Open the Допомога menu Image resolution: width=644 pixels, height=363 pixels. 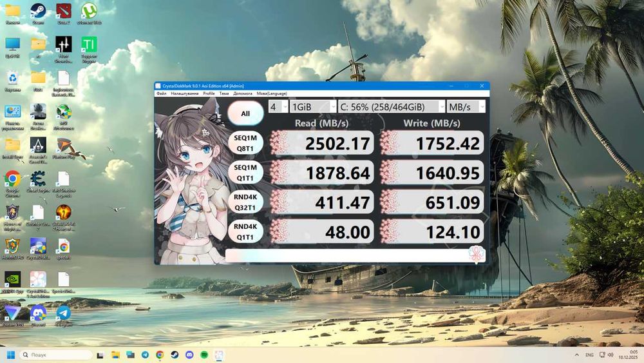coord(243,93)
